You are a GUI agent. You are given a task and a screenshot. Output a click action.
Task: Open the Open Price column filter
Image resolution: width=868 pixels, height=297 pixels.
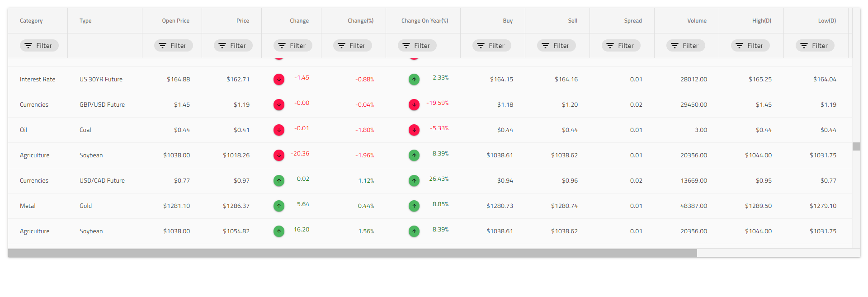[174, 46]
